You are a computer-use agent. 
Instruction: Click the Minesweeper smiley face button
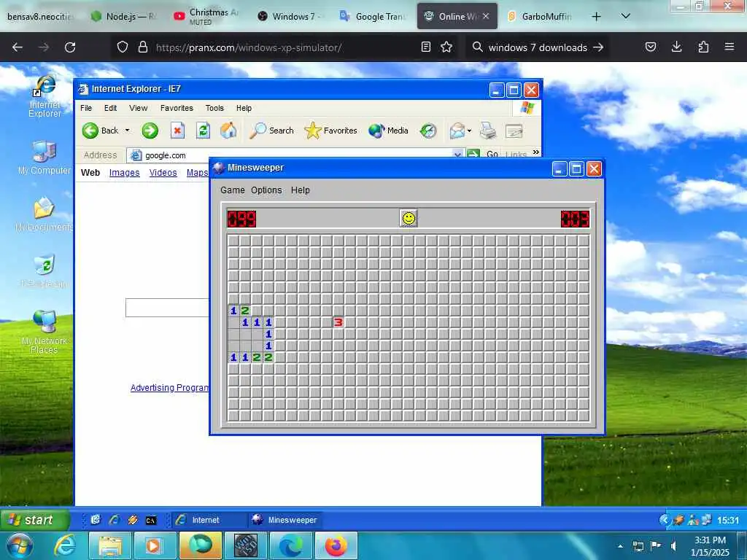click(409, 219)
